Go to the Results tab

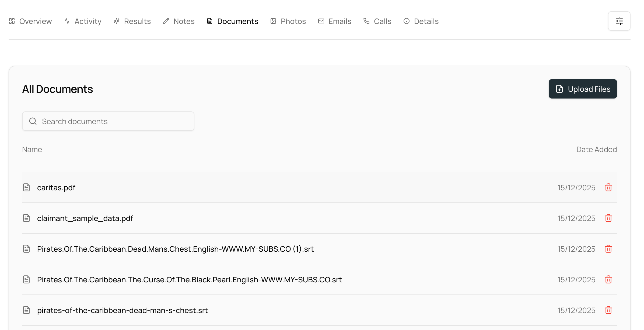point(132,21)
